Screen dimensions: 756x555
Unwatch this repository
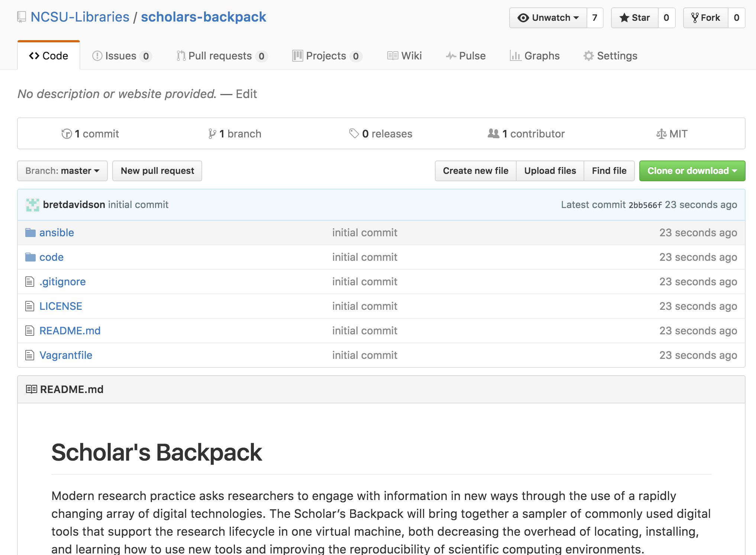click(x=548, y=18)
